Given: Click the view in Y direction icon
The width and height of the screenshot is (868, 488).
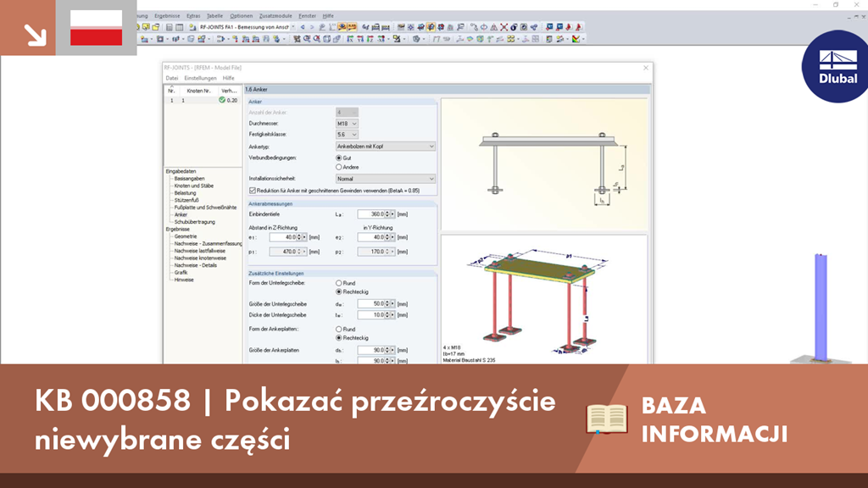Looking at the screenshot, I should [360, 39].
